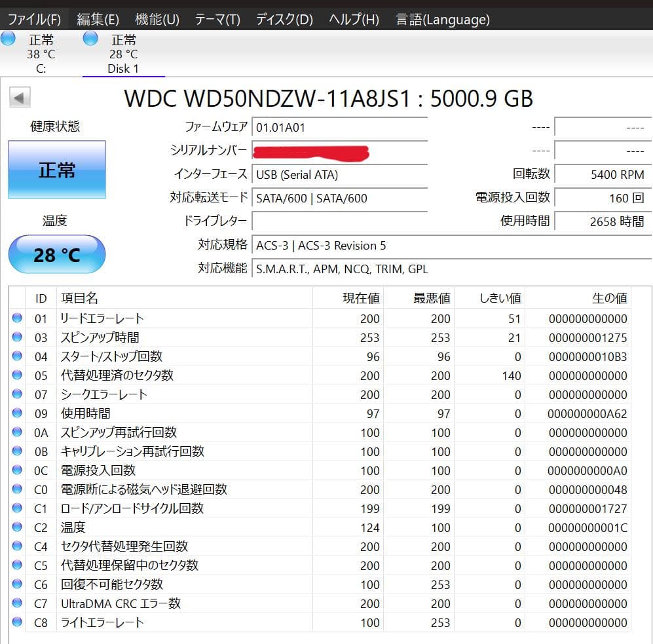Select the UltraDMA CRC エラー数 attribute name
Image resolution: width=653 pixels, height=644 pixels.
pos(121,603)
